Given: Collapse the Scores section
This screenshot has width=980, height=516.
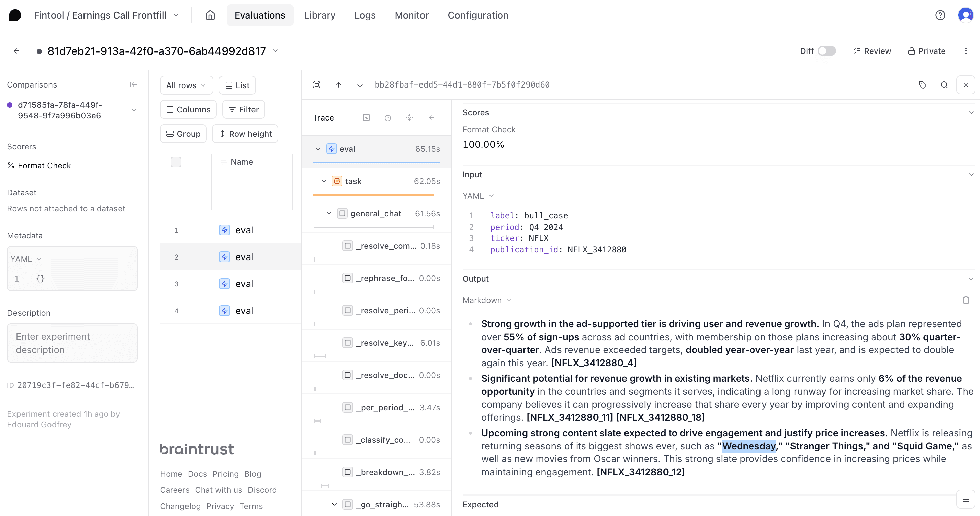Looking at the screenshot, I should (x=971, y=112).
